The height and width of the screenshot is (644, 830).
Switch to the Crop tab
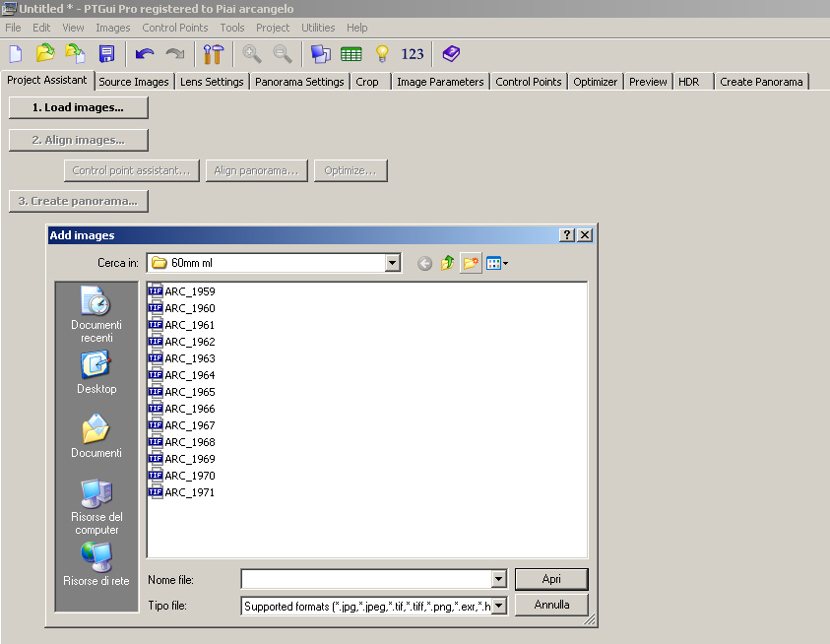367,82
